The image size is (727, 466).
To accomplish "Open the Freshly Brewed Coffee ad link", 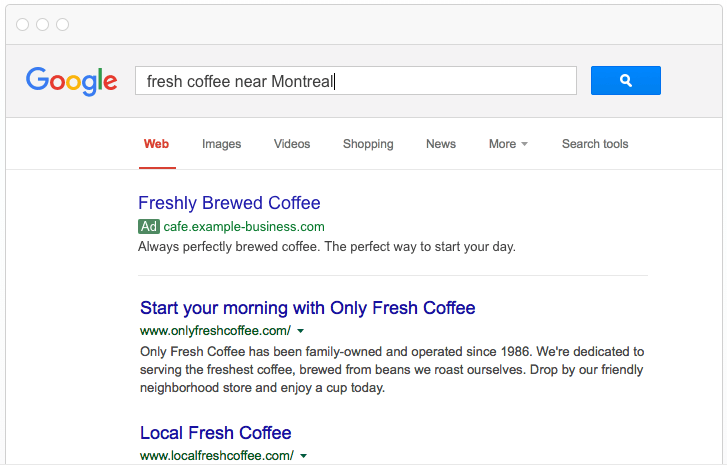I will pos(229,203).
